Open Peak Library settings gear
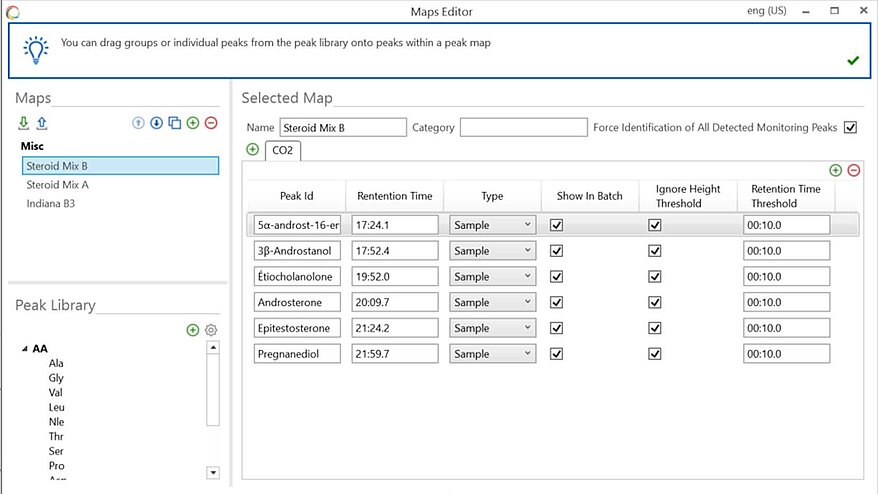The width and height of the screenshot is (878, 494). (211, 330)
